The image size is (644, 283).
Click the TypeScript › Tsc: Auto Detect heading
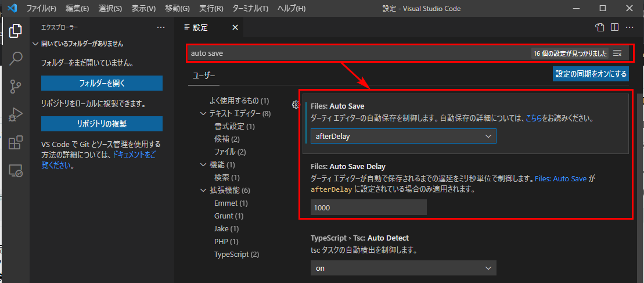360,238
